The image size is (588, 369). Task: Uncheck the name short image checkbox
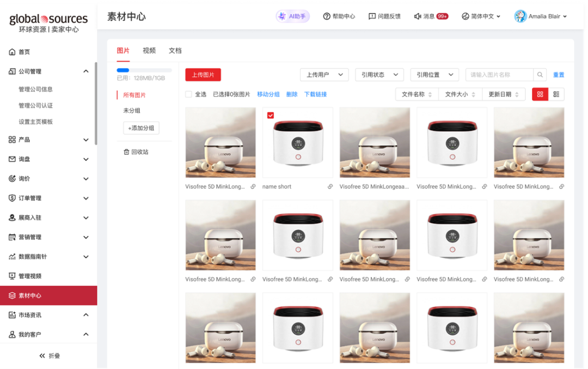click(271, 115)
